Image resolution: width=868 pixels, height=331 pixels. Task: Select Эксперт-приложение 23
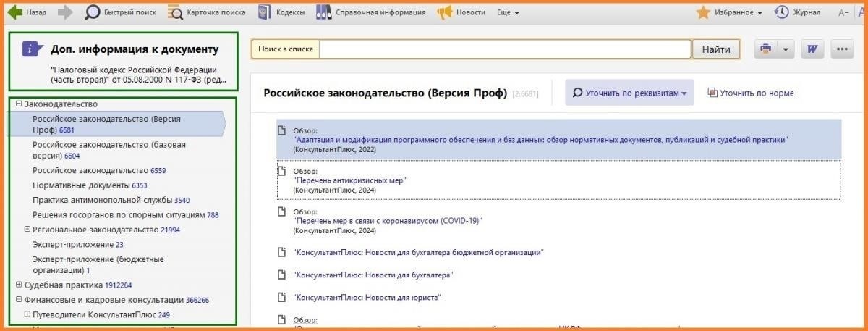pyautogui.click(x=78, y=244)
